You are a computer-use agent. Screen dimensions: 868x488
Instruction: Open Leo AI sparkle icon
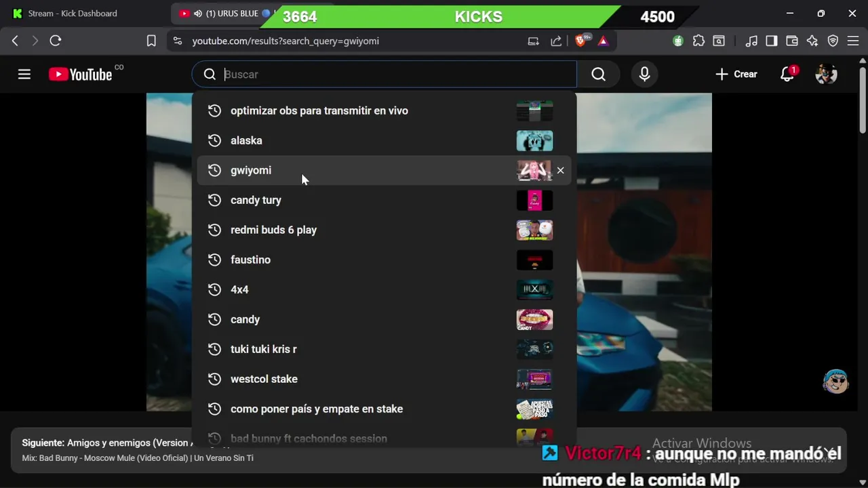pos(812,41)
